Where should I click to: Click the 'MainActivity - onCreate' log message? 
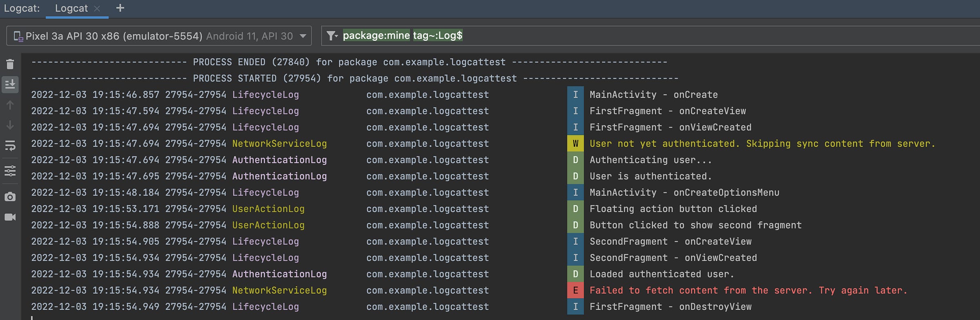653,95
